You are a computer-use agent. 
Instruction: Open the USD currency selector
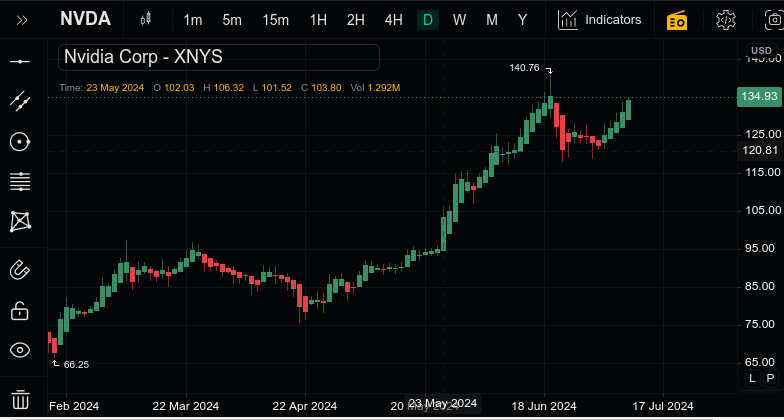coord(762,51)
